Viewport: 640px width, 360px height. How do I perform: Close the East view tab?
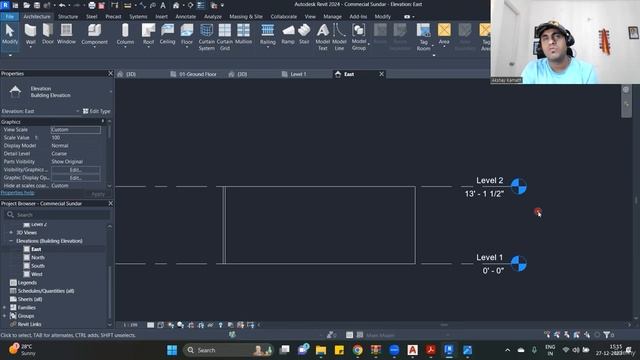point(382,74)
